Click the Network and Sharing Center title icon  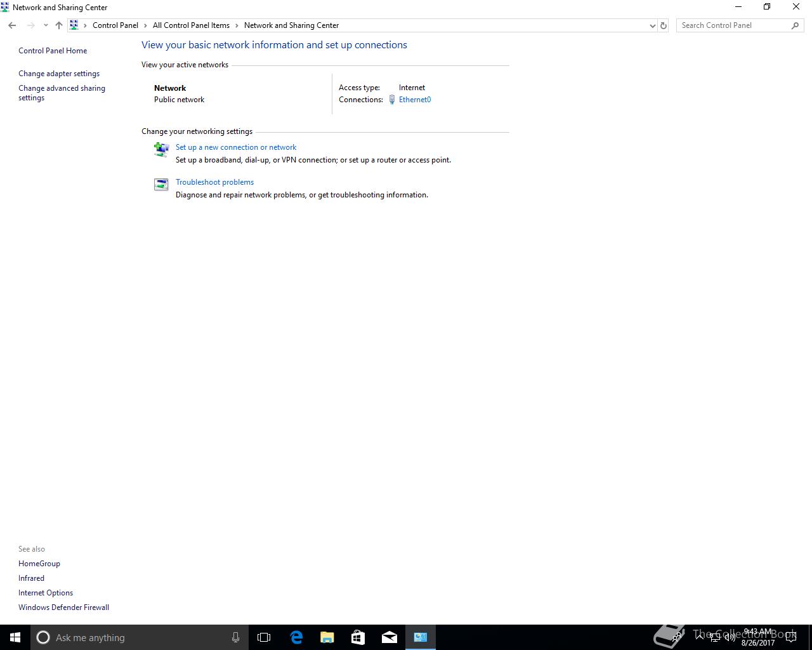click(5, 7)
